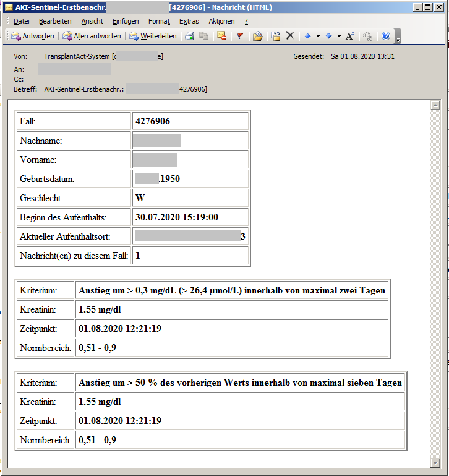This screenshot has width=449, height=476.
Task: Open the ? help menu
Action: click(246, 21)
